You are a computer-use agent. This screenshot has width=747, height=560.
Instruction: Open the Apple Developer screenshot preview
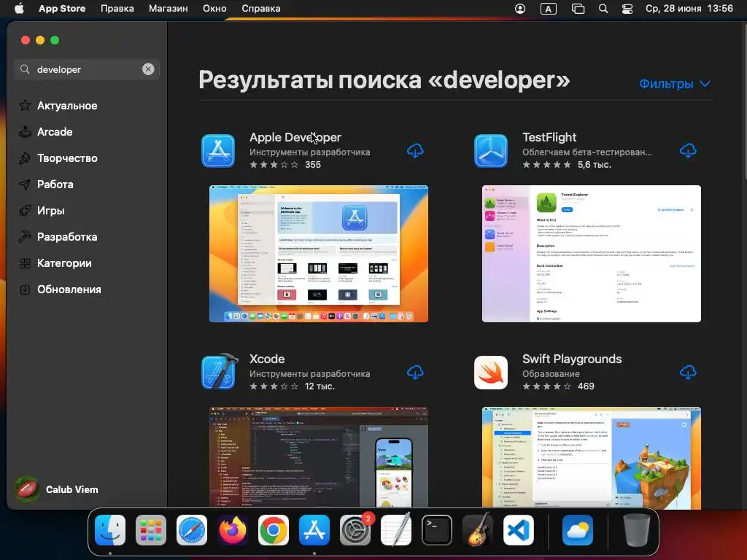pos(319,254)
